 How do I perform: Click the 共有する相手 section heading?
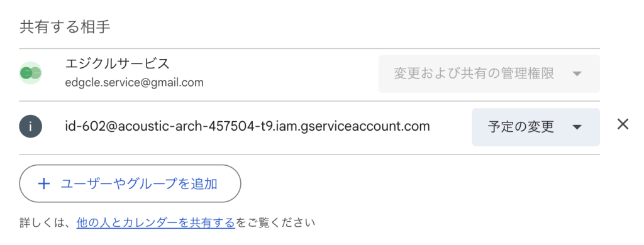tap(65, 28)
